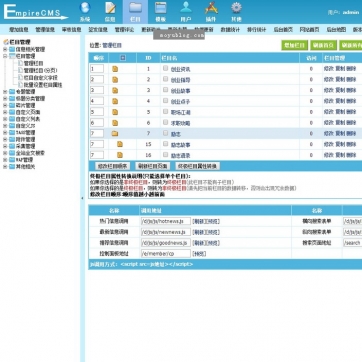Open 增加信息 in the secondary menu bar
Image resolution: width=362 pixels, height=362 pixels.
point(19,30)
